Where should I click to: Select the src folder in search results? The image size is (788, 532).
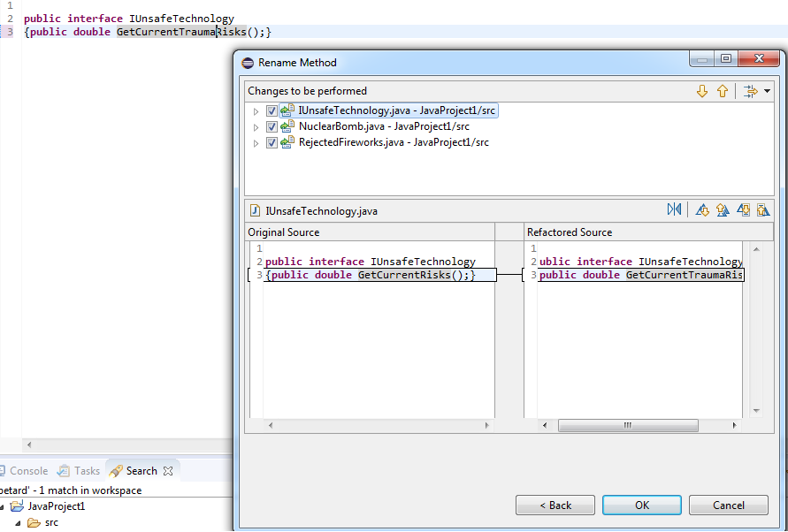[x=51, y=522]
